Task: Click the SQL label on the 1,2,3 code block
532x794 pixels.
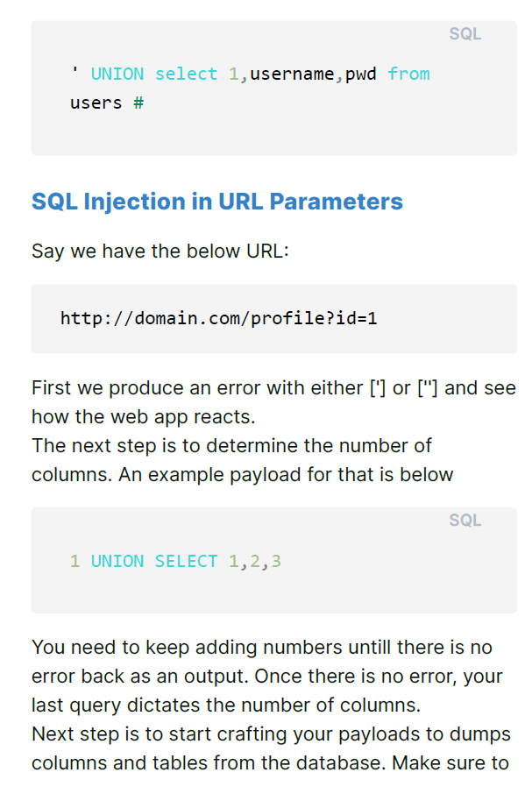Action: pos(465,520)
